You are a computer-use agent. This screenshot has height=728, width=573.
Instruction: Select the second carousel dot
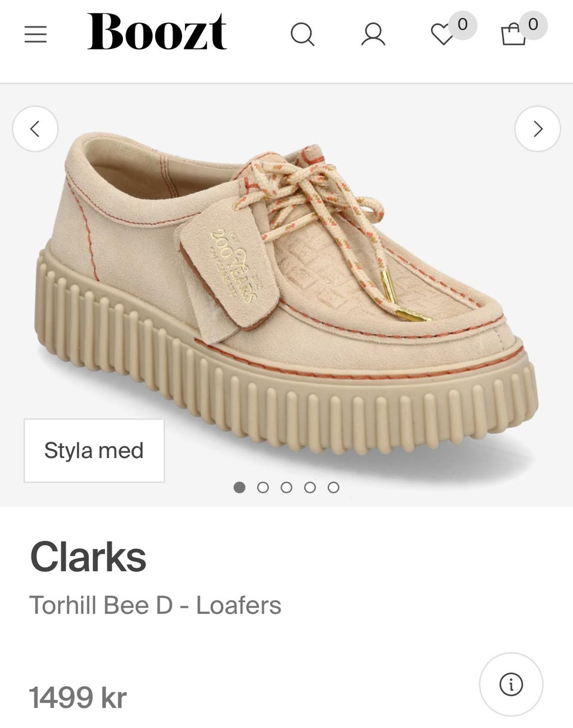pyautogui.click(x=263, y=487)
